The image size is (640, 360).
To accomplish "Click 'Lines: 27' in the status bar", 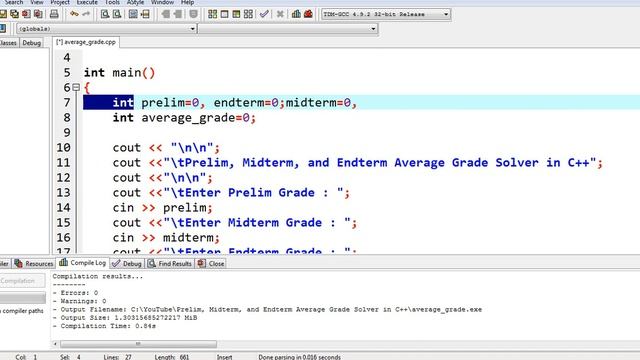I will (117, 357).
